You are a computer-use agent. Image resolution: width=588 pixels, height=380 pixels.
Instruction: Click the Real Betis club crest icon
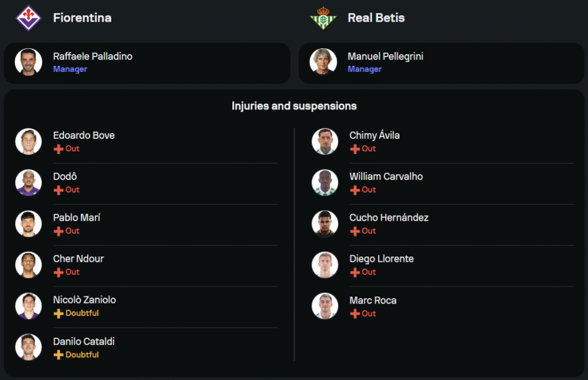(x=323, y=18)
